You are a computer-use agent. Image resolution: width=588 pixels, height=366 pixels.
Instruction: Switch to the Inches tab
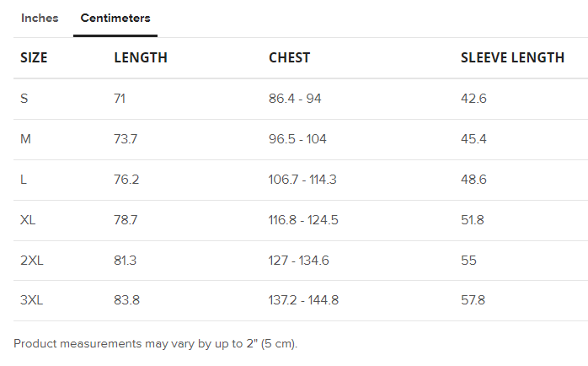coord(40,18)
